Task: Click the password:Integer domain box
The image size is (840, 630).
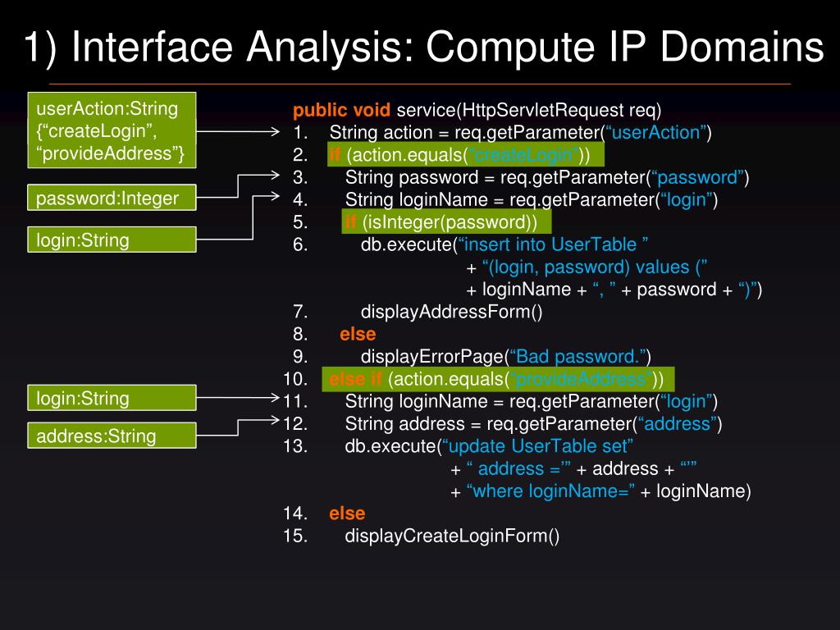Action: 112,198
